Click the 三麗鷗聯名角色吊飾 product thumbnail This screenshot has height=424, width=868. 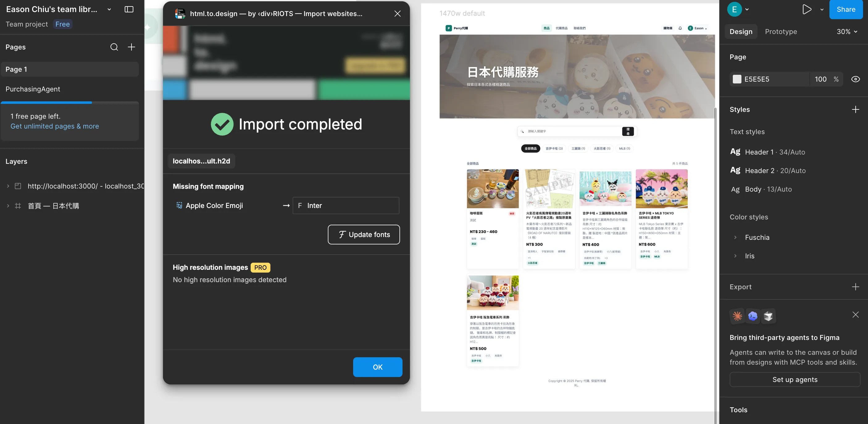[605, 188]
